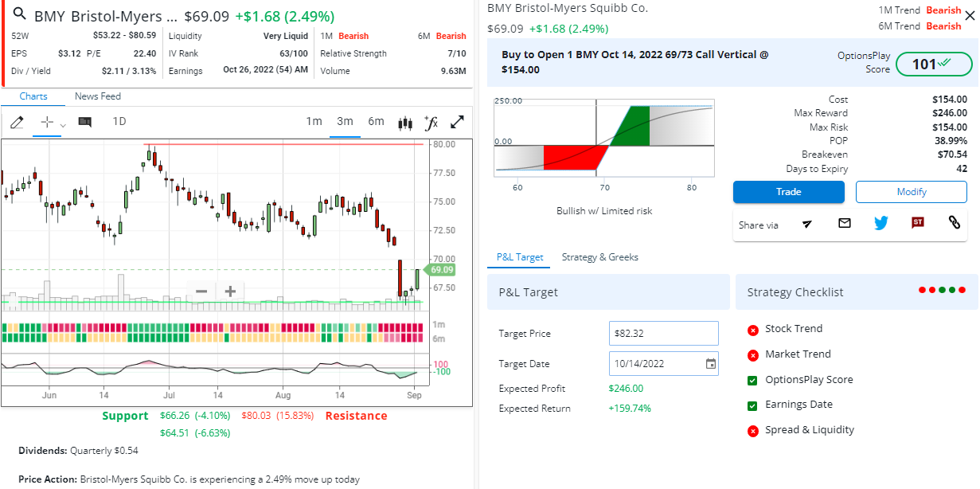Viewport: 980px width, 489px height.
Task: Click the Days to Expiry value 42
Action: point(962,169)
